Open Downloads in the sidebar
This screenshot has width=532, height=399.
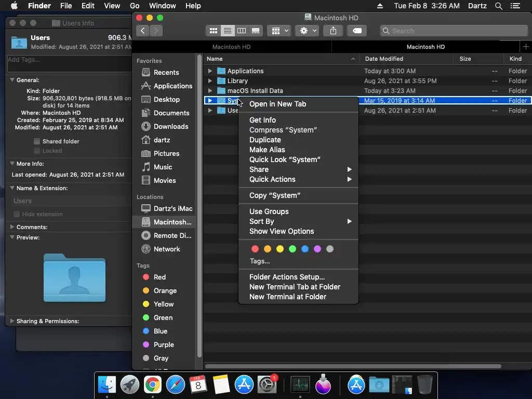[166, 127]
